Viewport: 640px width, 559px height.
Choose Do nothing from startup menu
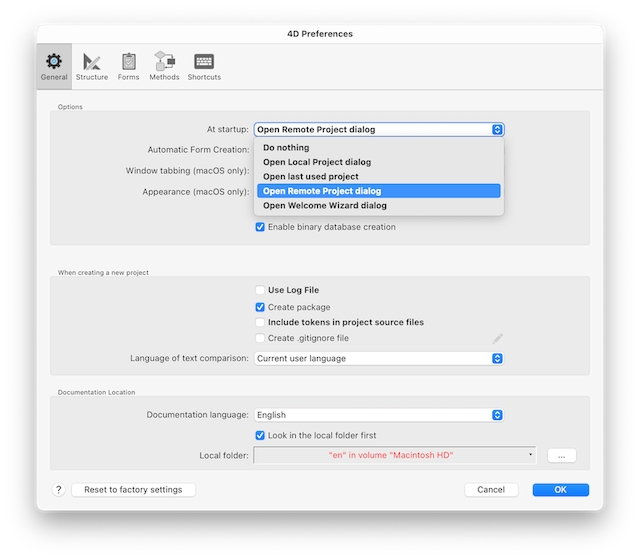click(286, 148)
